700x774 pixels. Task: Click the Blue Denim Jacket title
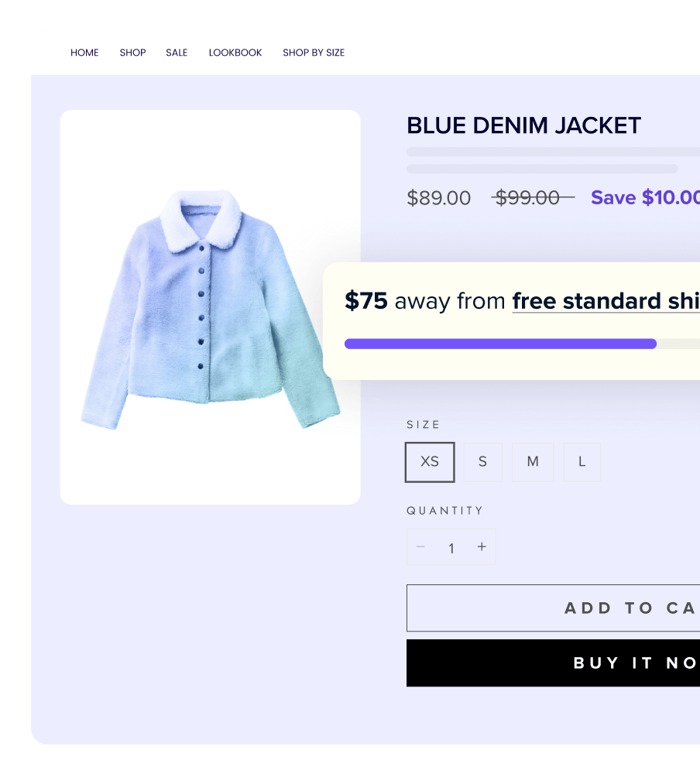523,125
